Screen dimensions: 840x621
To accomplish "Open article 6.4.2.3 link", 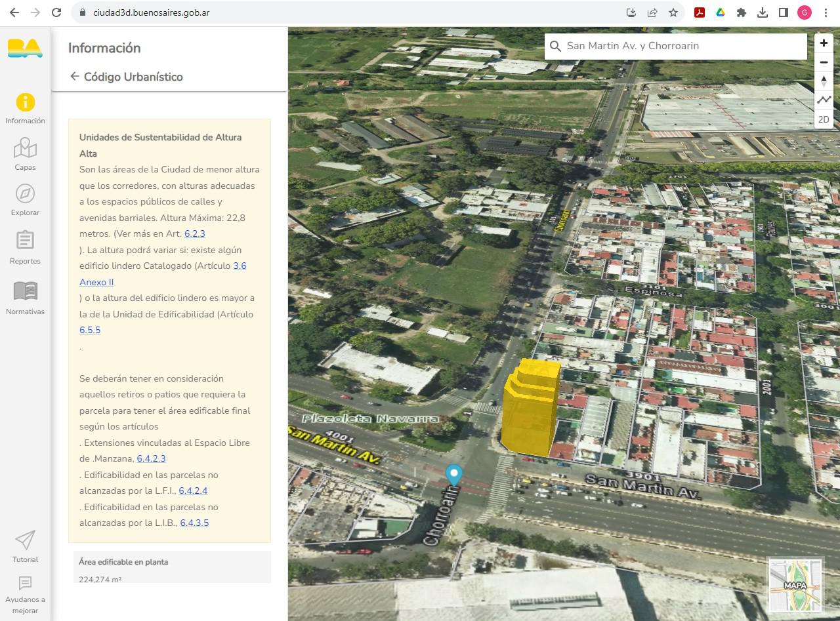I will click(151, 458).
